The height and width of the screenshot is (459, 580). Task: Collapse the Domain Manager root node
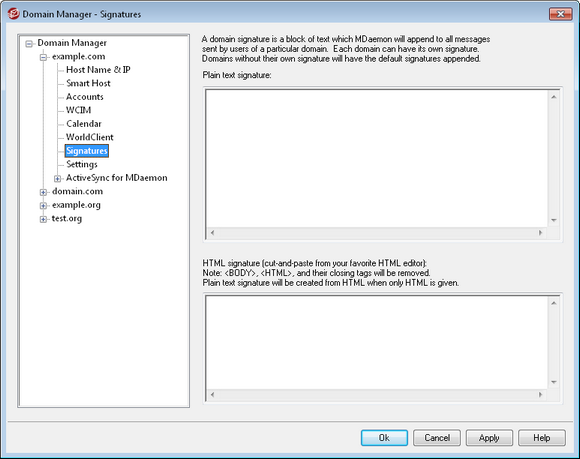click(x=29, y=44)
